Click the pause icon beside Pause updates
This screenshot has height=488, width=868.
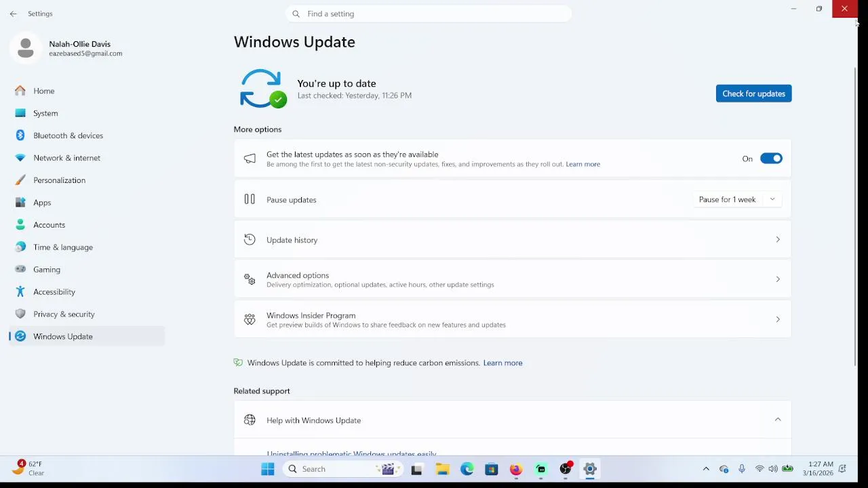250,199
